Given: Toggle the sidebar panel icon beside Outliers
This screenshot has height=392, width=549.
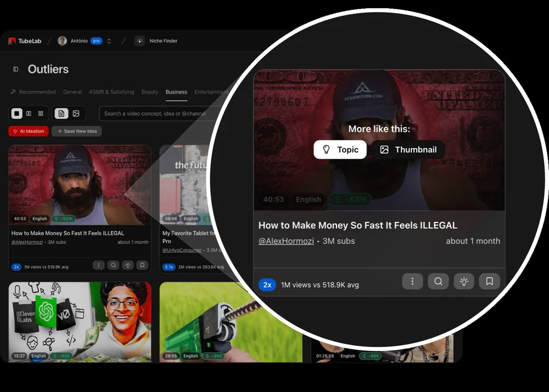Looking at the screenshot, I should [x=16, y=69].
